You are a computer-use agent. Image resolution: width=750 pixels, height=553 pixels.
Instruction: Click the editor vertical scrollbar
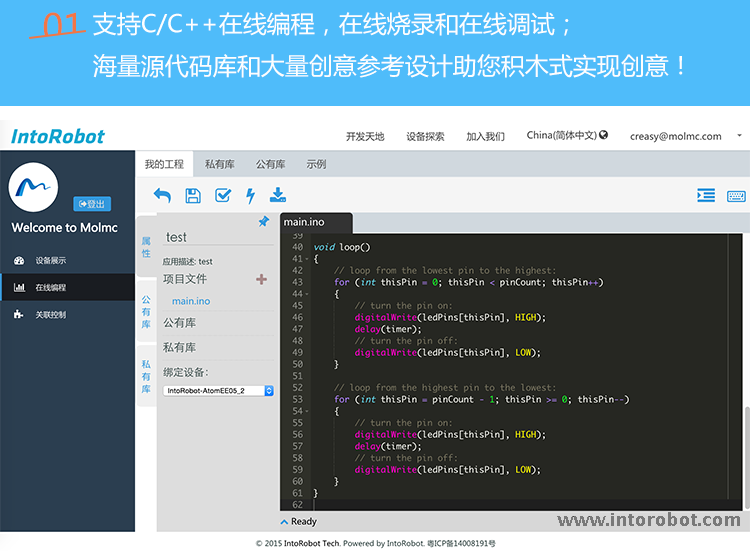pos(747,457)
